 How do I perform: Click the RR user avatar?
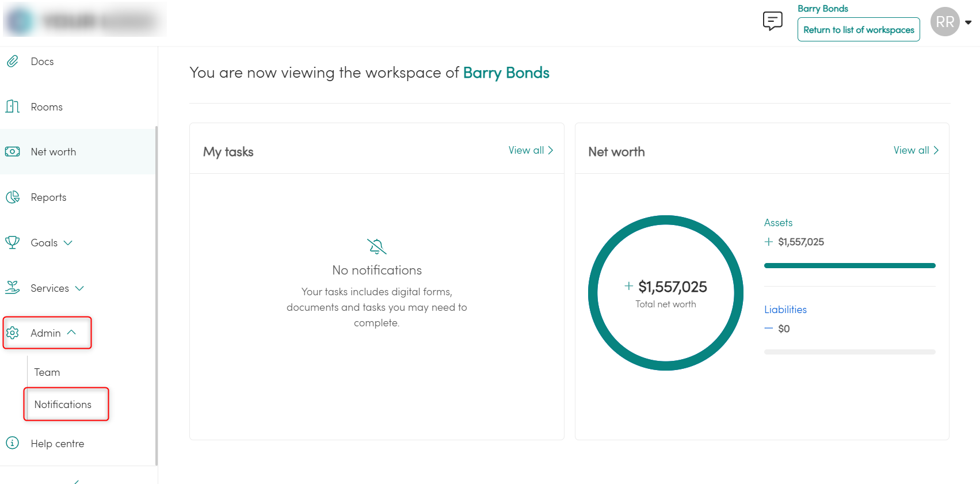945,22
